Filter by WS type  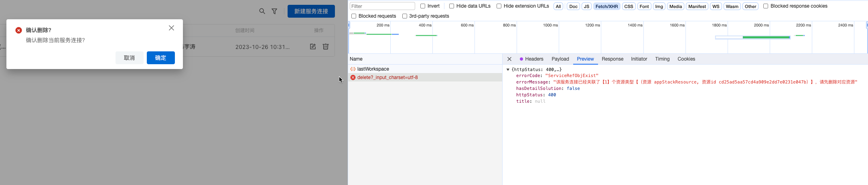tap(716, 6)
